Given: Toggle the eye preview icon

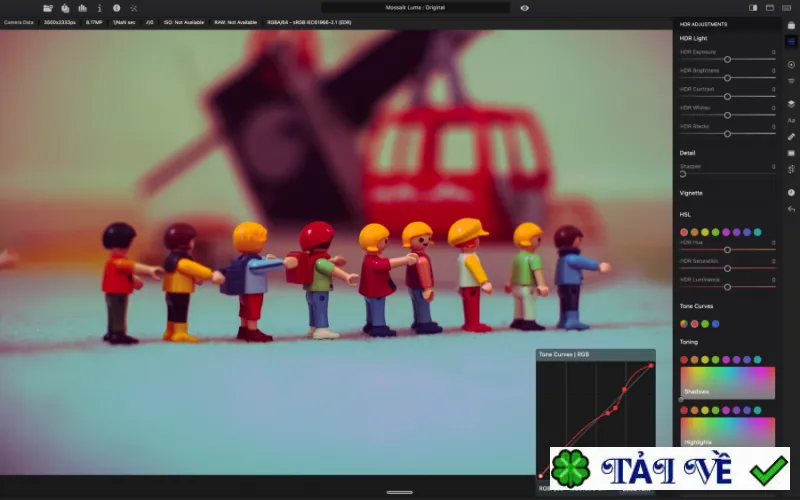Looking at the screenshot, I should click(524, 8).
